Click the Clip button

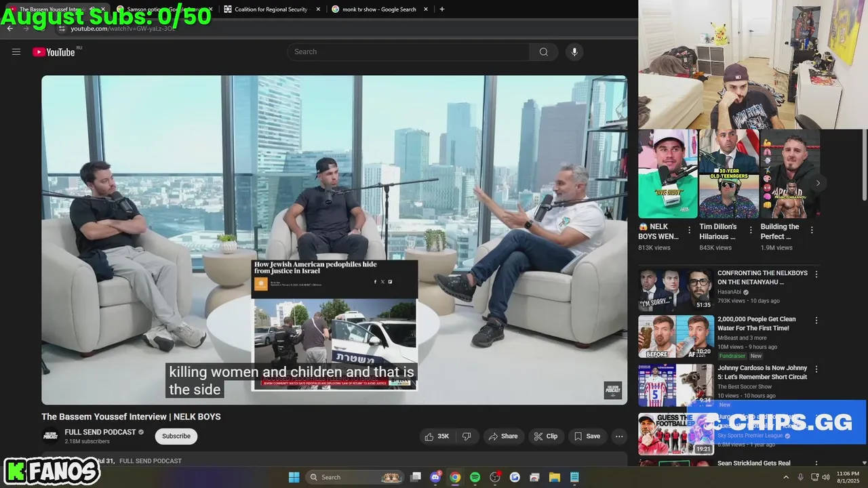545,436
